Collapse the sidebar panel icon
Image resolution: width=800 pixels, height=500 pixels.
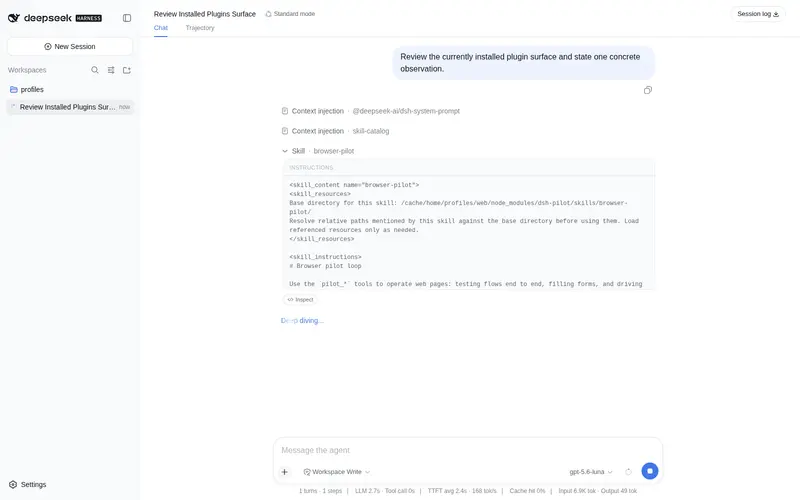tap(127, 18)
